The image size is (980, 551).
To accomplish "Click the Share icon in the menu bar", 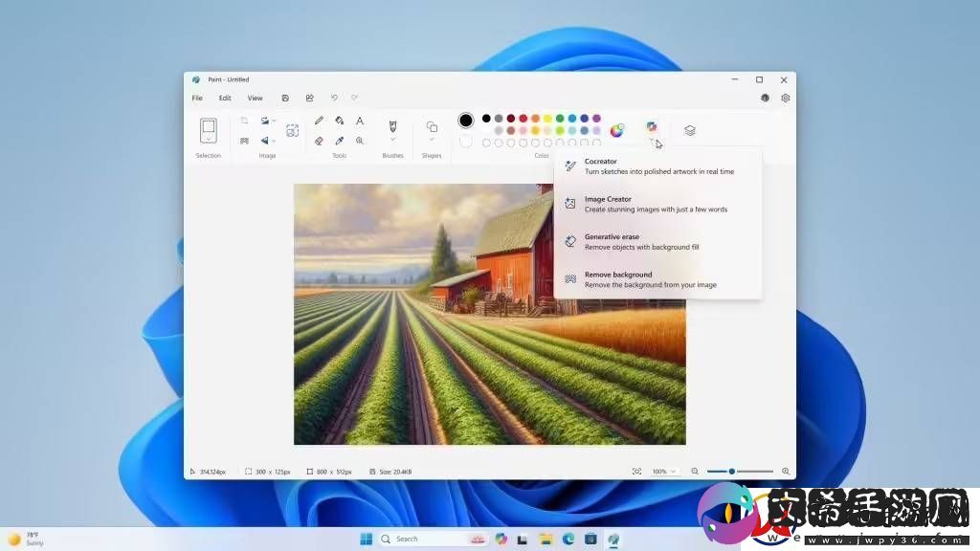I will coord(309,99).
